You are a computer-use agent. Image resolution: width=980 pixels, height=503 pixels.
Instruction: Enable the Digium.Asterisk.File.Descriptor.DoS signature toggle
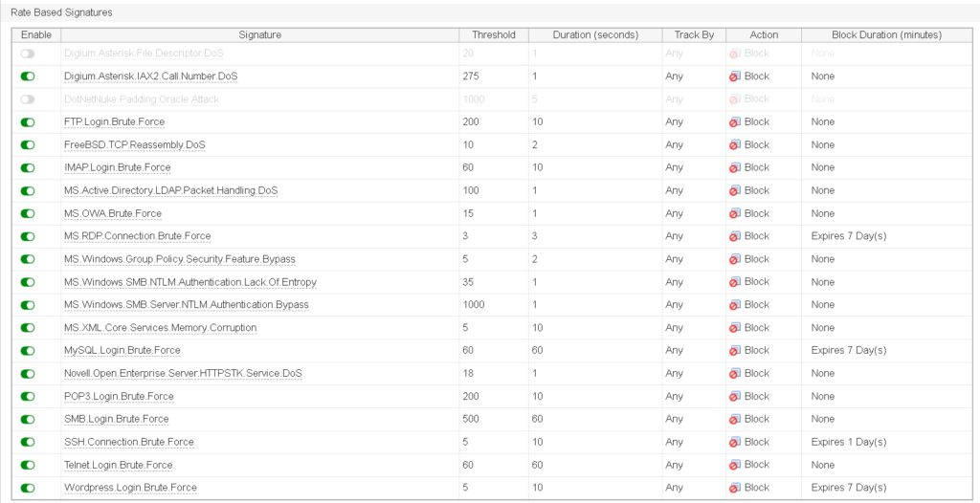(x=28, y=54)
